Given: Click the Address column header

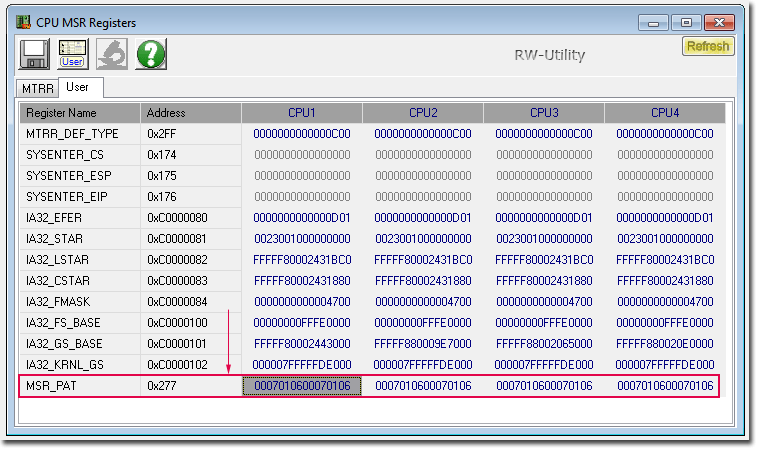Looking at the screenshot, I should click(x=191, y=113).
